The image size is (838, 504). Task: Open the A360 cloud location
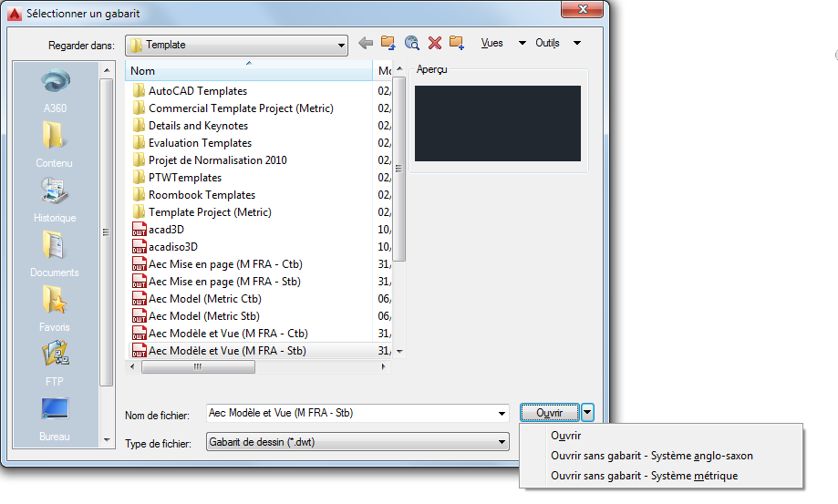pyautogui.click(x=55, y=91)
